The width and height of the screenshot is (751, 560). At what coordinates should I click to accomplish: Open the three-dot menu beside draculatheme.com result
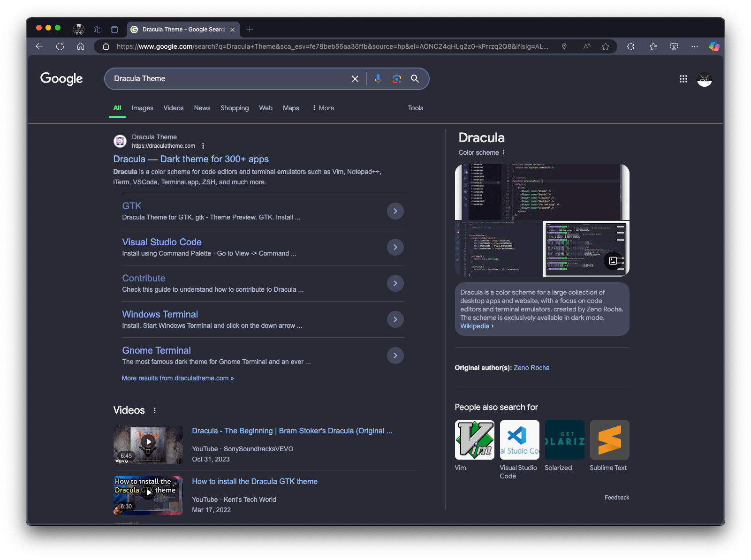(203, 146)
